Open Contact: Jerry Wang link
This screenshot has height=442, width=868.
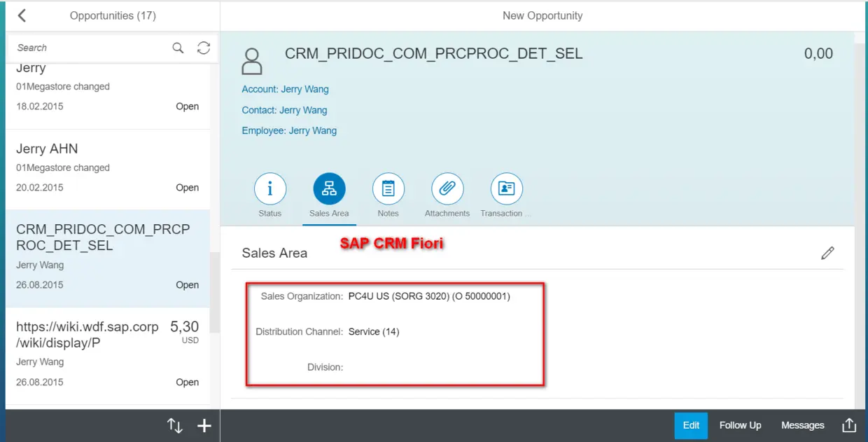tap(284, 110)
